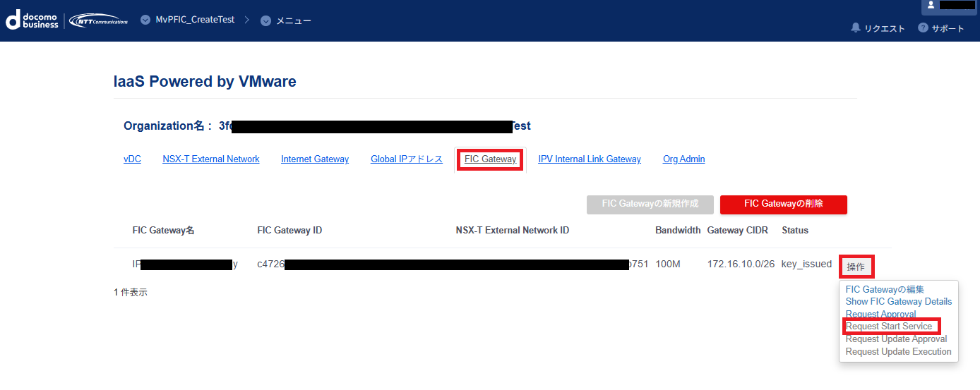This screenshot has width=980, height=390.
Task: Open the Internet Gateway tab
Action: click(x=315, y=159)
